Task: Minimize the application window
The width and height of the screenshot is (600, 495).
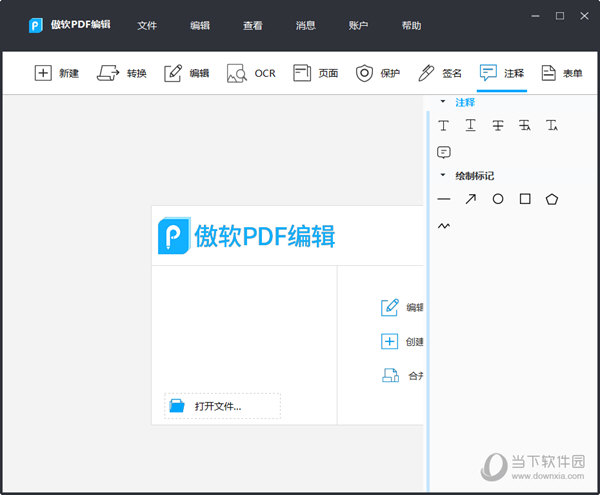Action: click(535, 16)
